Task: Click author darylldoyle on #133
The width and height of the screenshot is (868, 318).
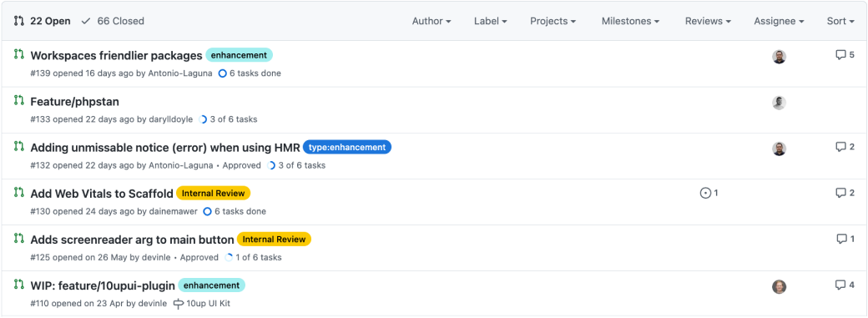Action: pyautogui.click(x=170, y=119)
